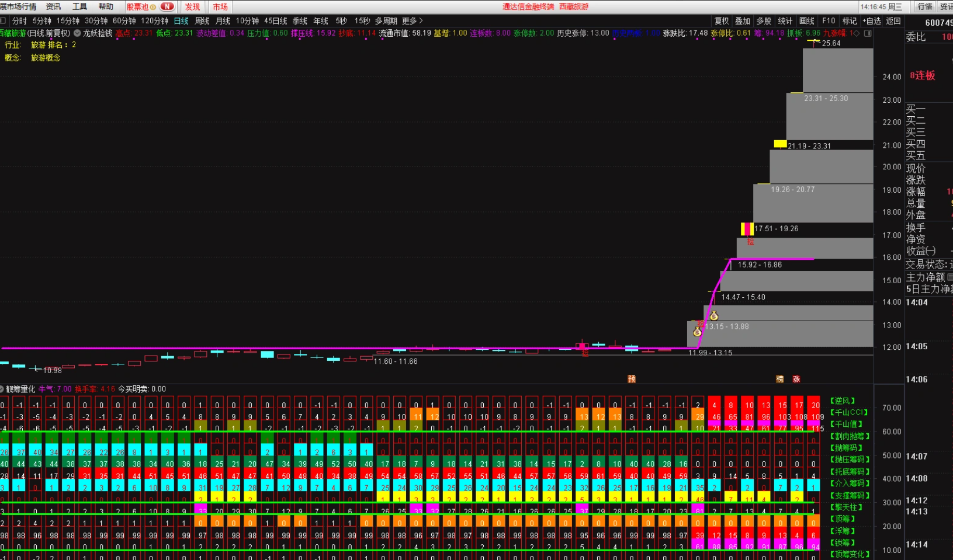Open F10 company info
Viewport: 953px width, 560px height.
click(x=829, y=20)
